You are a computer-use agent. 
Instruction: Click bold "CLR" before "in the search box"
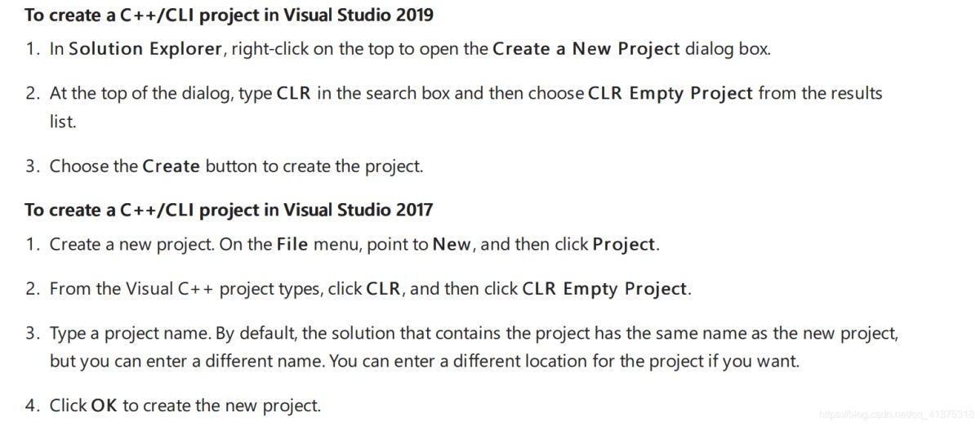tap(294, 93)
